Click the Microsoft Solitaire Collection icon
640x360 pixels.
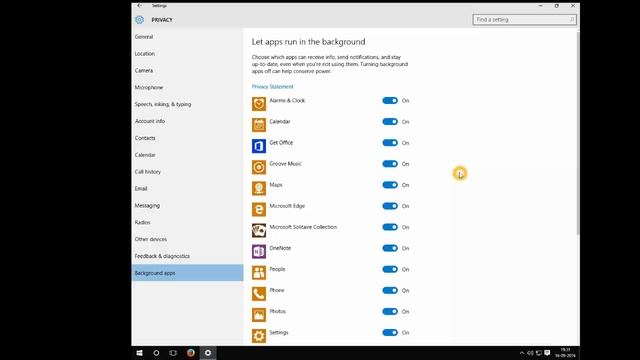[259, 230]
